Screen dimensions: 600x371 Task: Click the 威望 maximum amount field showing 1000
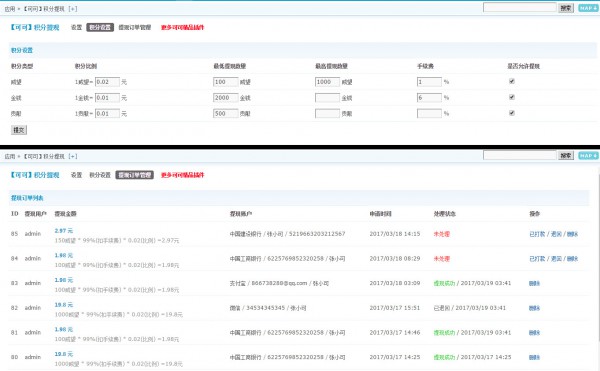(327, 82)
